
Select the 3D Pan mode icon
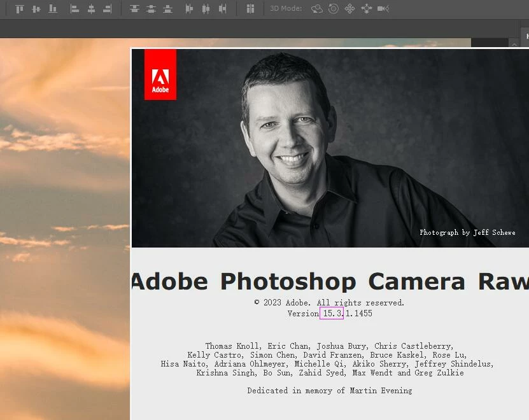point(350,9)
